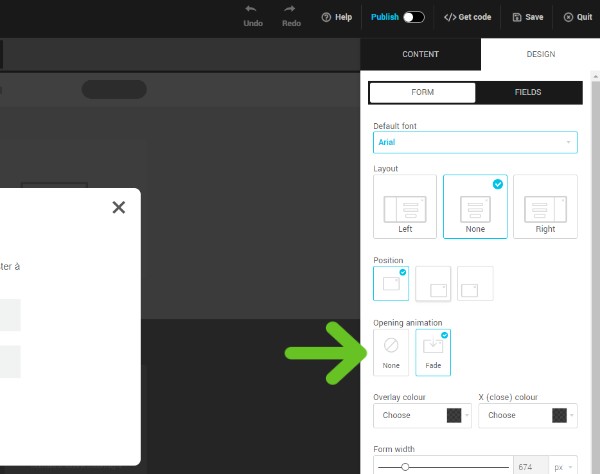
Task: Click the Undo arrow icon
Action: (252, 10)
